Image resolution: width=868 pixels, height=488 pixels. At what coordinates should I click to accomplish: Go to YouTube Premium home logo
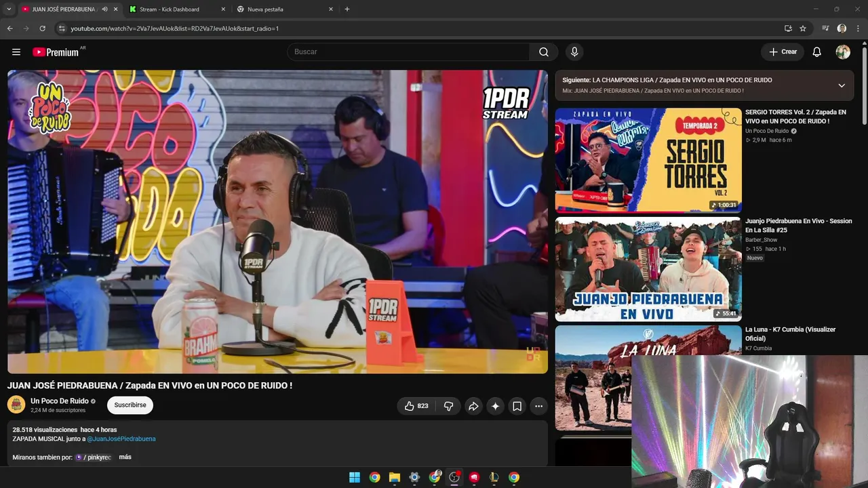tap(56, 52)
